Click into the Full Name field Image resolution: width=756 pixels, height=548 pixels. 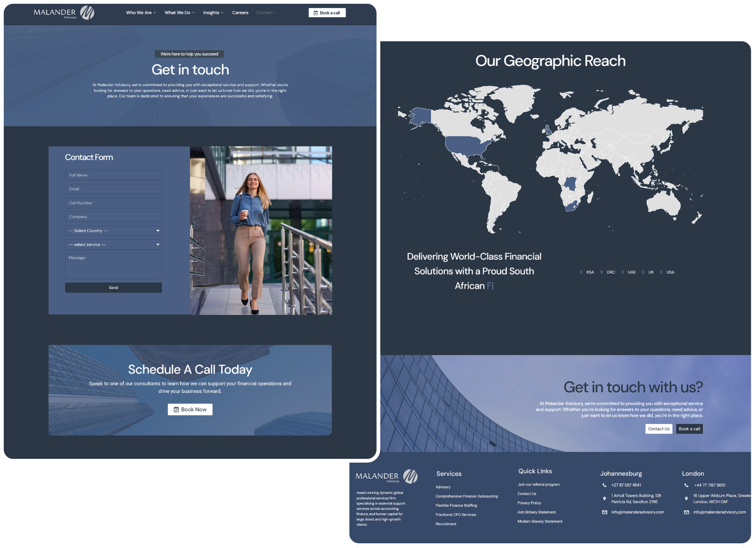coord(113,175)
